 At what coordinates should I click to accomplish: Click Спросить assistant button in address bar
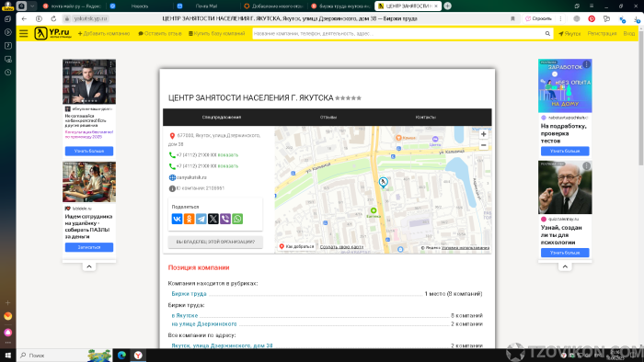(539, 19)
